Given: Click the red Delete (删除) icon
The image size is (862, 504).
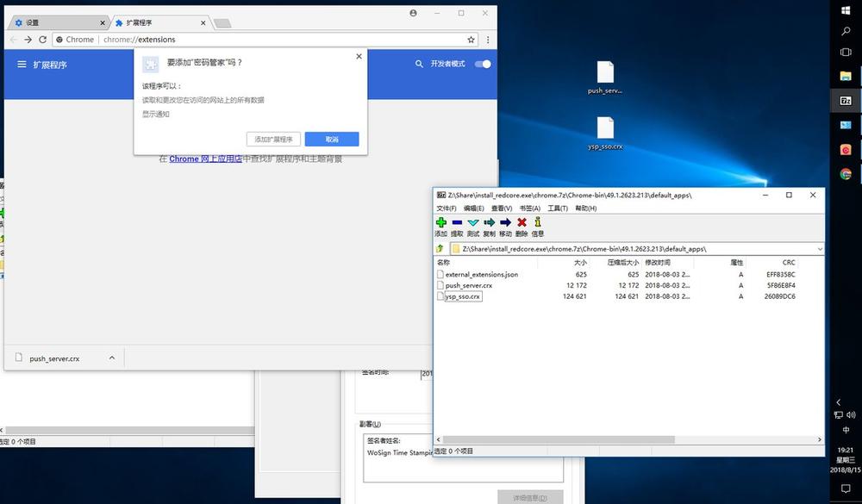Looking at the screenshot, I should (x=522, y=223).
